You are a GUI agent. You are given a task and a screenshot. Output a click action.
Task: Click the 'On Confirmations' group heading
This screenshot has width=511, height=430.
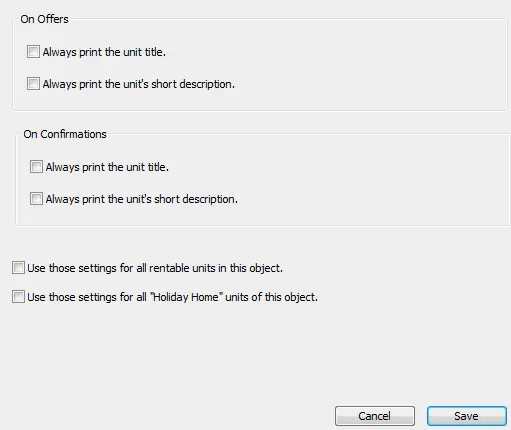pyautogui.click(x=65, y=134)
